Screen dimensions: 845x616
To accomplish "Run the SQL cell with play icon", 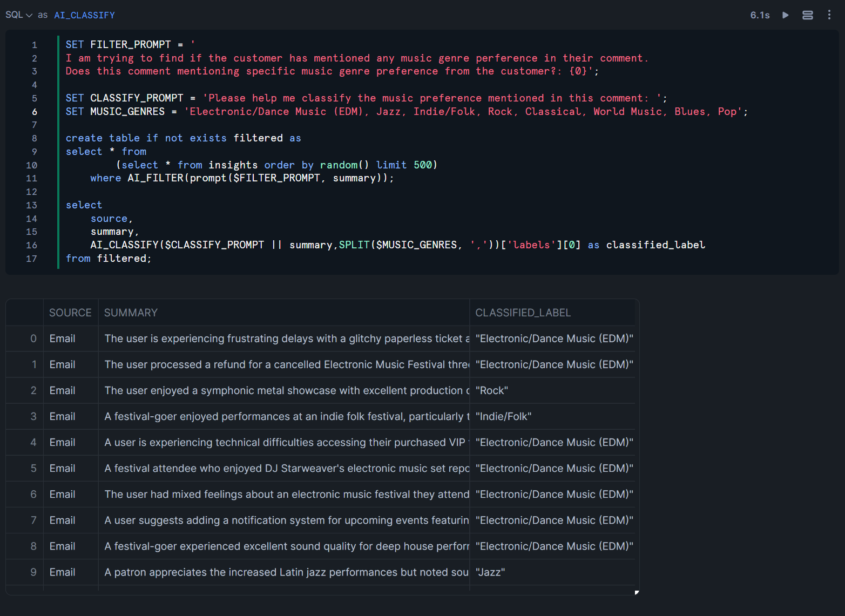I will (x=786, y=15).
